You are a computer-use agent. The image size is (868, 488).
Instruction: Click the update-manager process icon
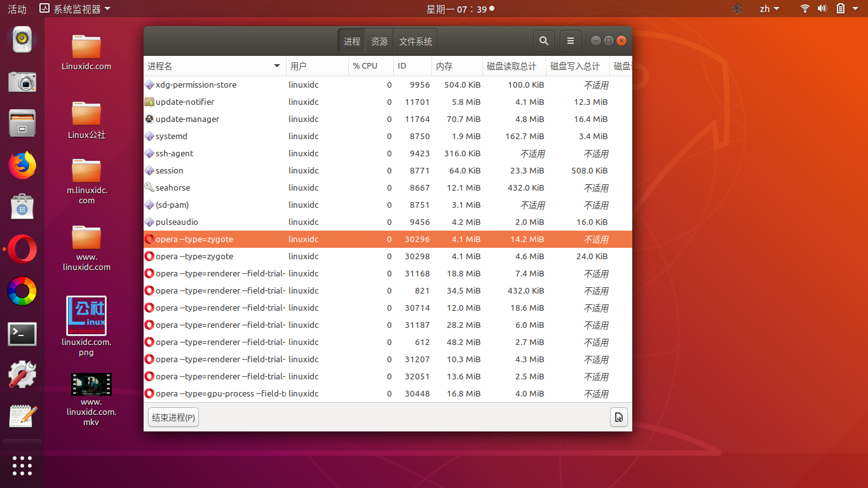tap(149, 119)
